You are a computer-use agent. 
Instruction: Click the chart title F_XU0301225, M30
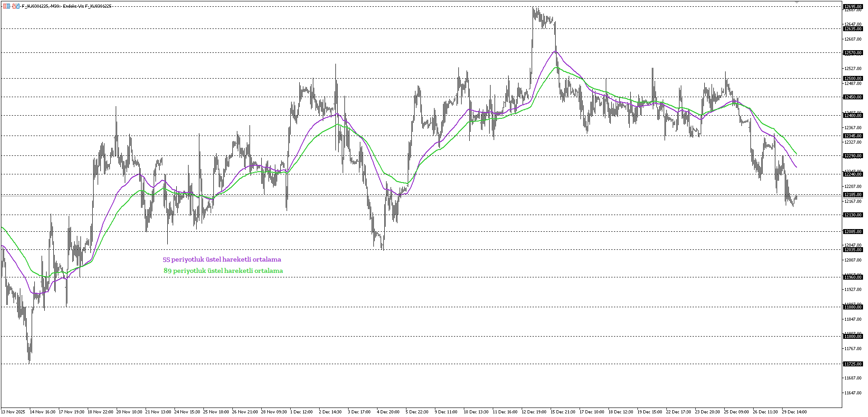coord(41,6)
